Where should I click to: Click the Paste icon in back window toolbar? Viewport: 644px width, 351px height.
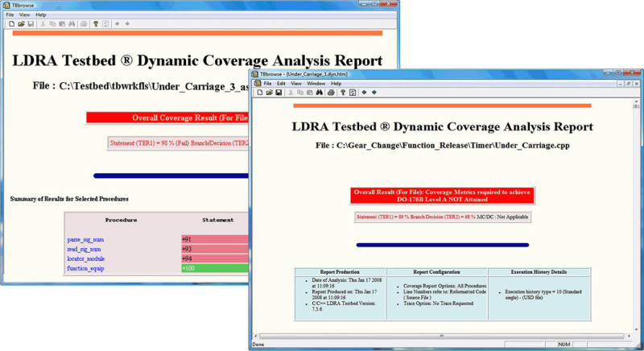[62, 24]
